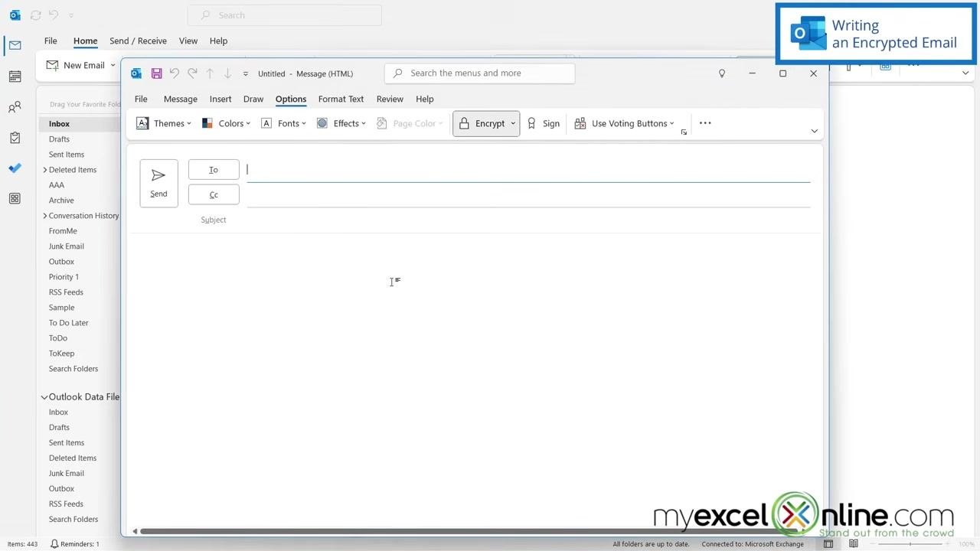This screenshot has width=980, height=551.
Task: Open Insert tab
Action: pos(220,99)
